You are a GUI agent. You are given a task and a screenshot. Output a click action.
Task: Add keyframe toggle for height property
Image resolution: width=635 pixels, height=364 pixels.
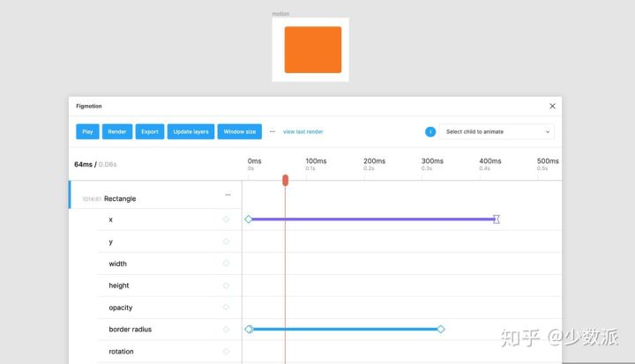(226, 286)
